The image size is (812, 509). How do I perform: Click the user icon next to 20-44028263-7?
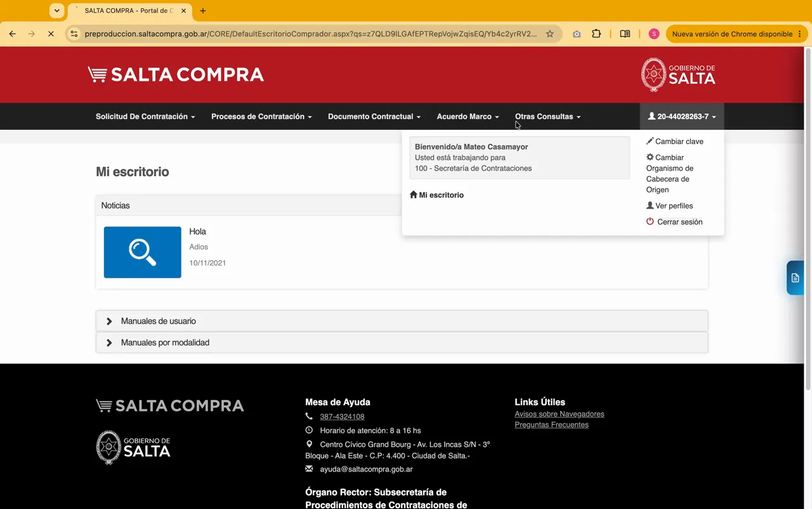(x=652, y=117)
